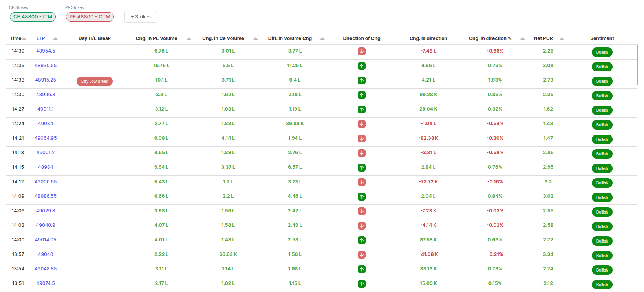Click the green up arrow at 14:00
The image size is (644, 292).
point(362,240)
